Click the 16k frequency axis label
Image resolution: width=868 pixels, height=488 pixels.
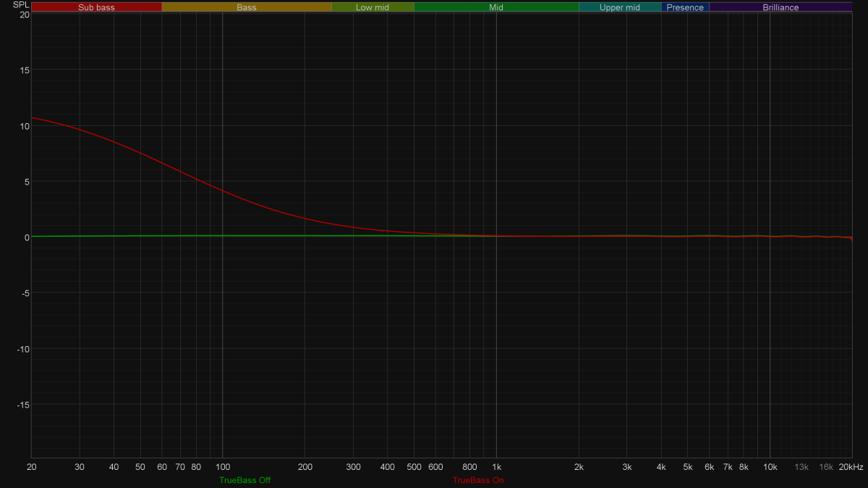pos(826,467)
